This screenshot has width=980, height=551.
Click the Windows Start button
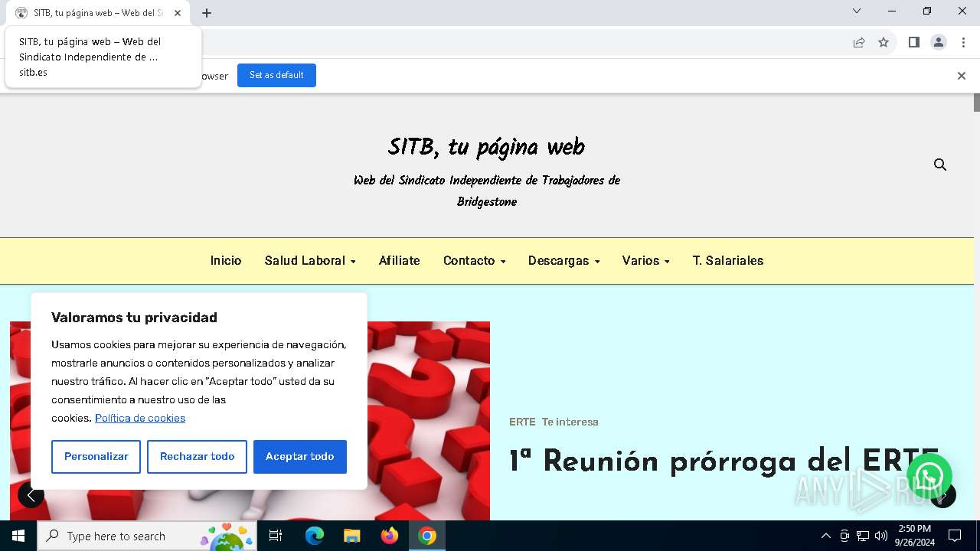click(18, 536)
